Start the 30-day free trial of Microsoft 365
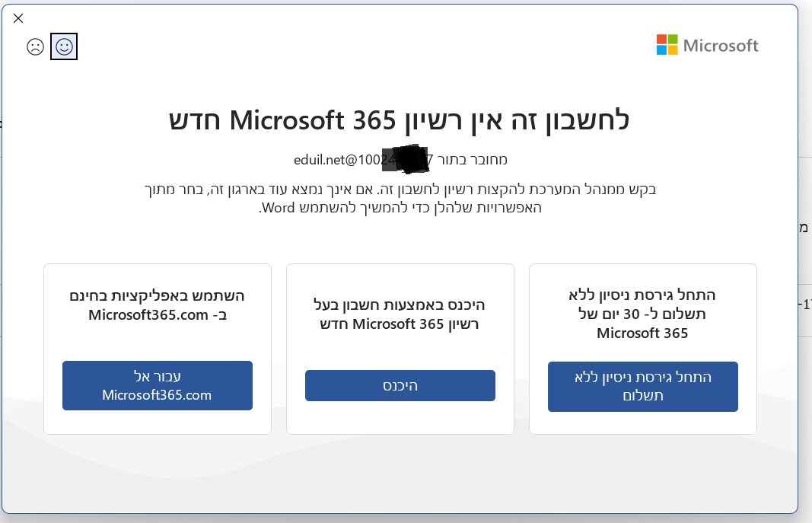The height and width of the screenshot is (523, 812). point(642,387)
